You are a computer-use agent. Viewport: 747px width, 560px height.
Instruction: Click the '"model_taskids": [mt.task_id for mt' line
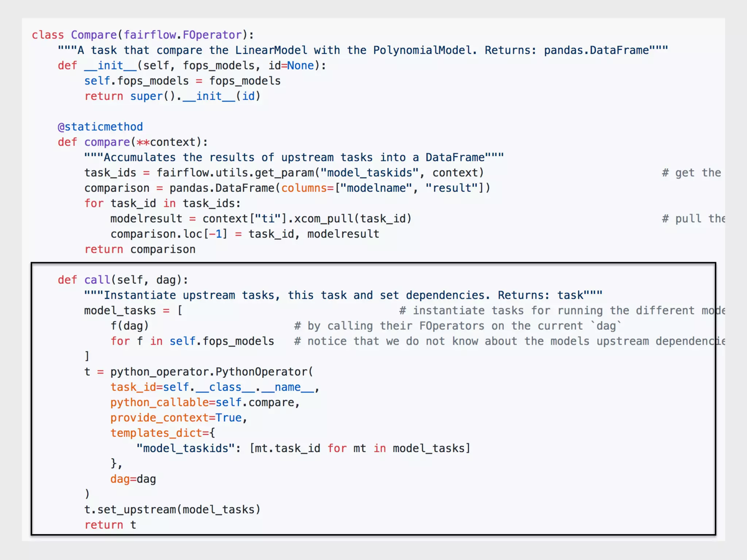tap(303, 448)
